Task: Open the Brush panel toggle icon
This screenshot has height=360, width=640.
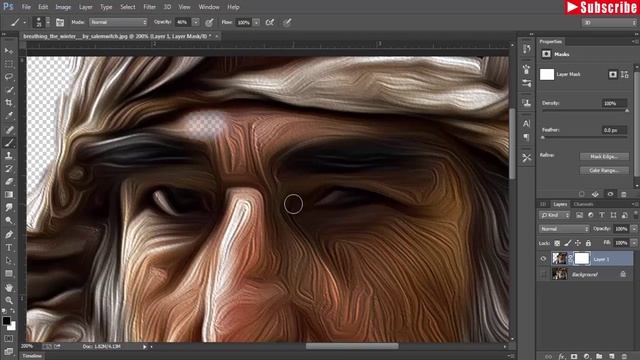Action: (60, 22)
